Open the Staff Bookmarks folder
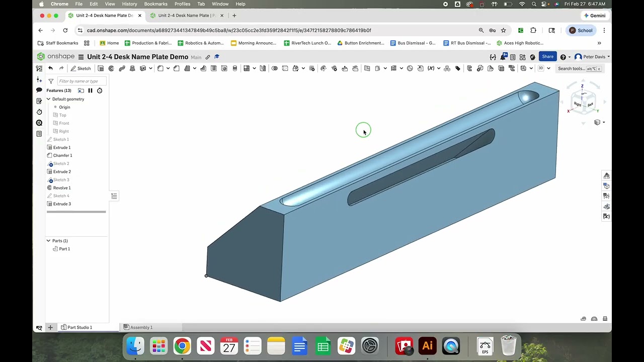644x362 pixels. point(58,43)
